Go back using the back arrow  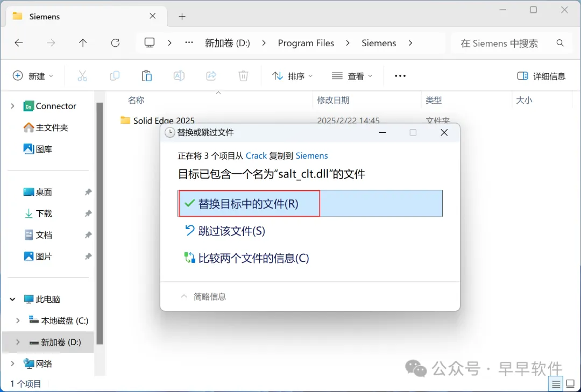18,43
